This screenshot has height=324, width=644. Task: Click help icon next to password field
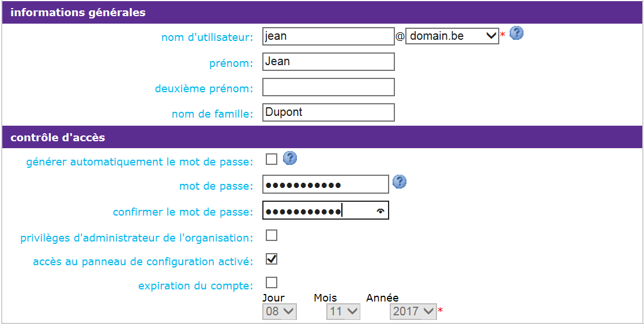coord(400,182)
